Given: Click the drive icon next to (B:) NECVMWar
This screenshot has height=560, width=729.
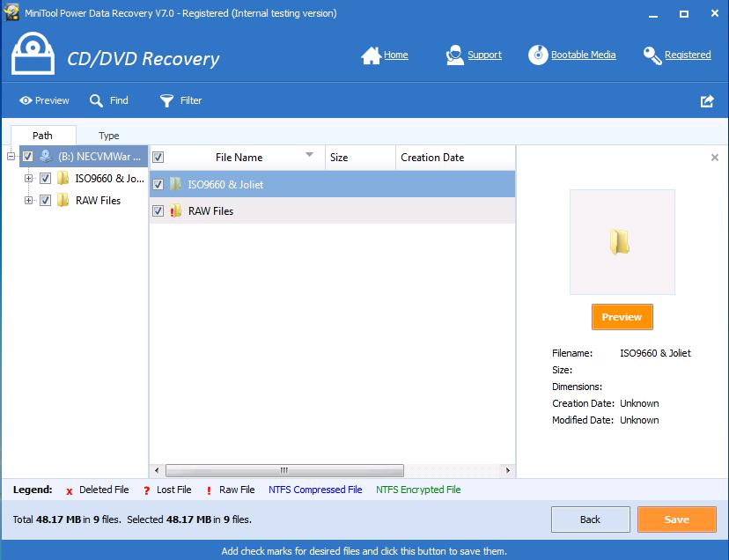Looking at the screenshot, I should click(46, 156).
